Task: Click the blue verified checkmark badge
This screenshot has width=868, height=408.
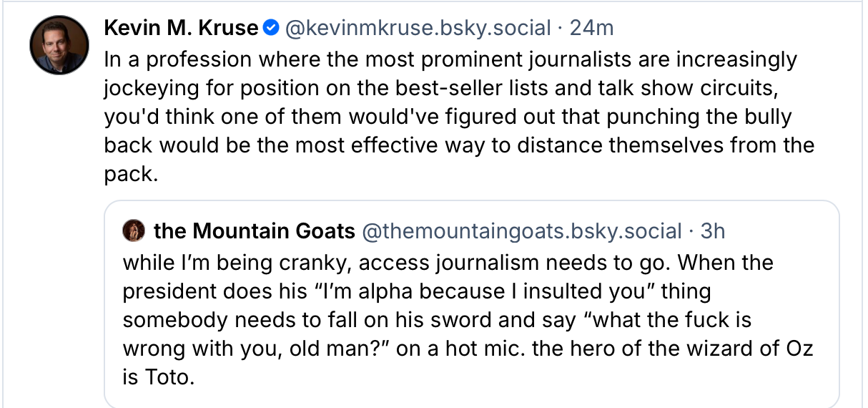Action: tap(270, 28)
